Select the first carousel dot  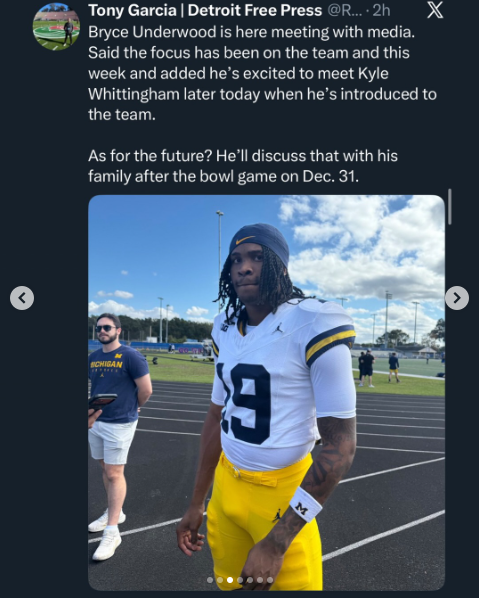210,580
